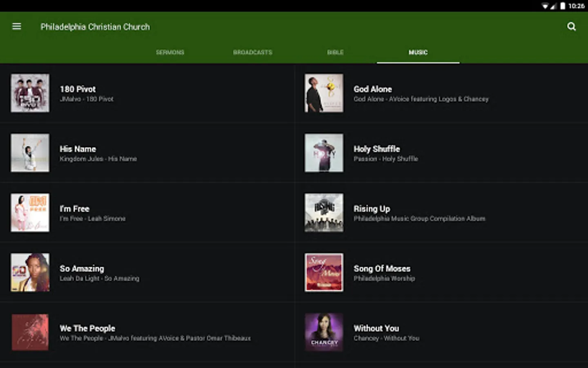Open the We The People album cover
The width and height of the screenshot is (588, 368).
point(30,332)
